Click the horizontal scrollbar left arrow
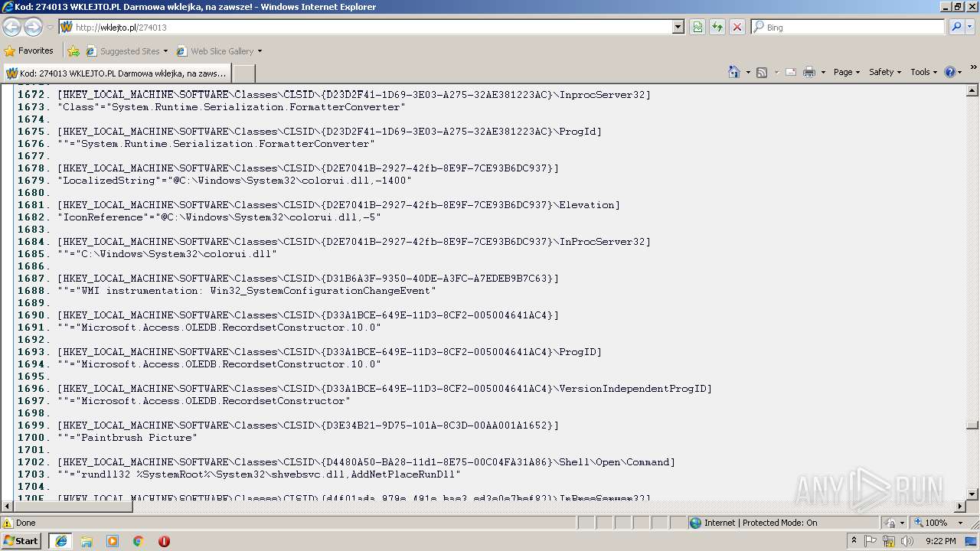The width and height of the screenshot is (980, 551). click(x=8, y=507)
